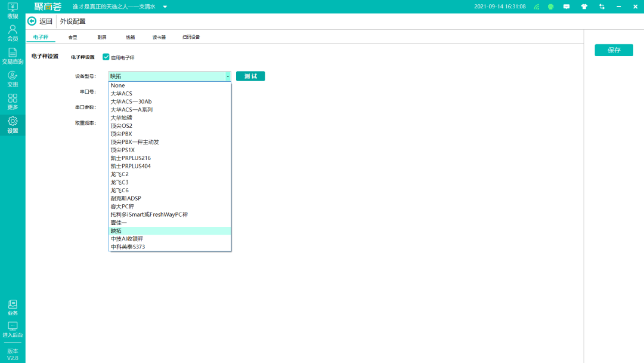This screenshot has width=644, height=363.
Task: Disable the 启用电子秤 checkbox
Action: tap(106, 57)
